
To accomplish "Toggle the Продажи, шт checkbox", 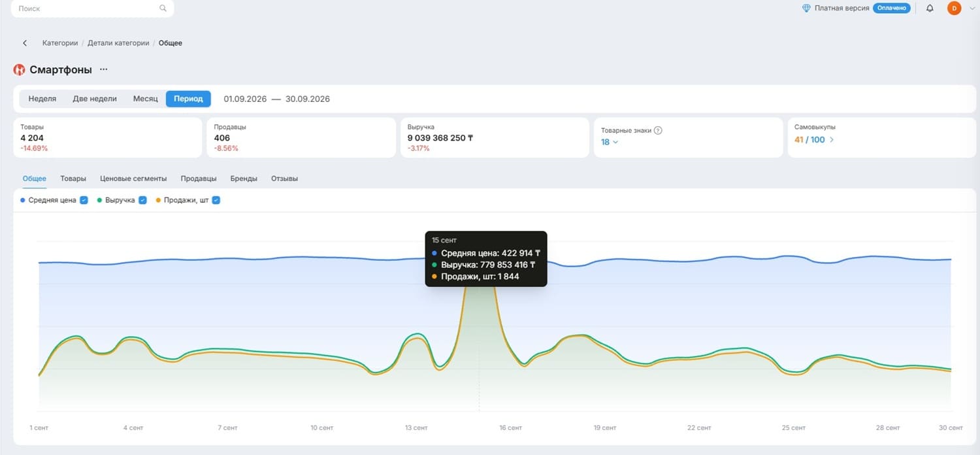I will [x=216, y=200].
